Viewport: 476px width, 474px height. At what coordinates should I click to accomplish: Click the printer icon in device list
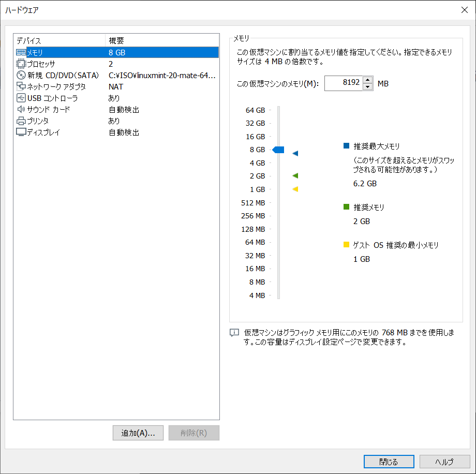21,121
